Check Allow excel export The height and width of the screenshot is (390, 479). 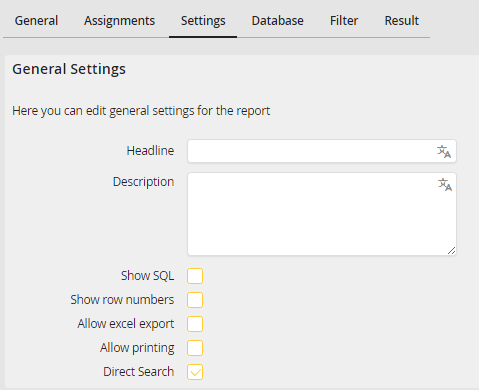[x=195, y=324]
